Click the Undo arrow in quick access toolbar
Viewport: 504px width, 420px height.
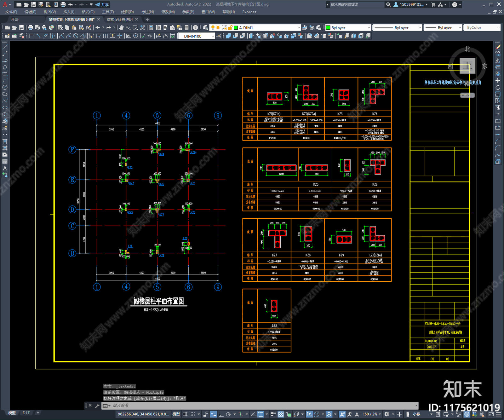71,4
